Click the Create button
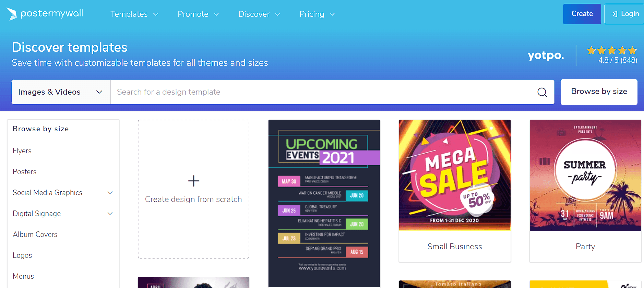 click(x=582, y=14)
